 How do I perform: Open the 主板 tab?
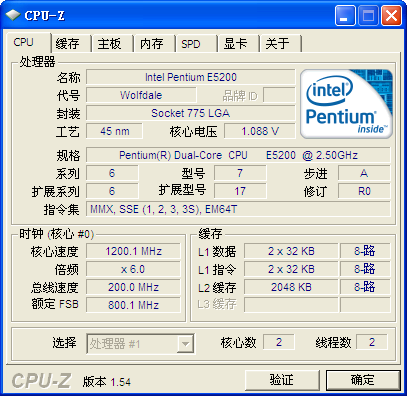pyautogui.click(x=111, y=44)
